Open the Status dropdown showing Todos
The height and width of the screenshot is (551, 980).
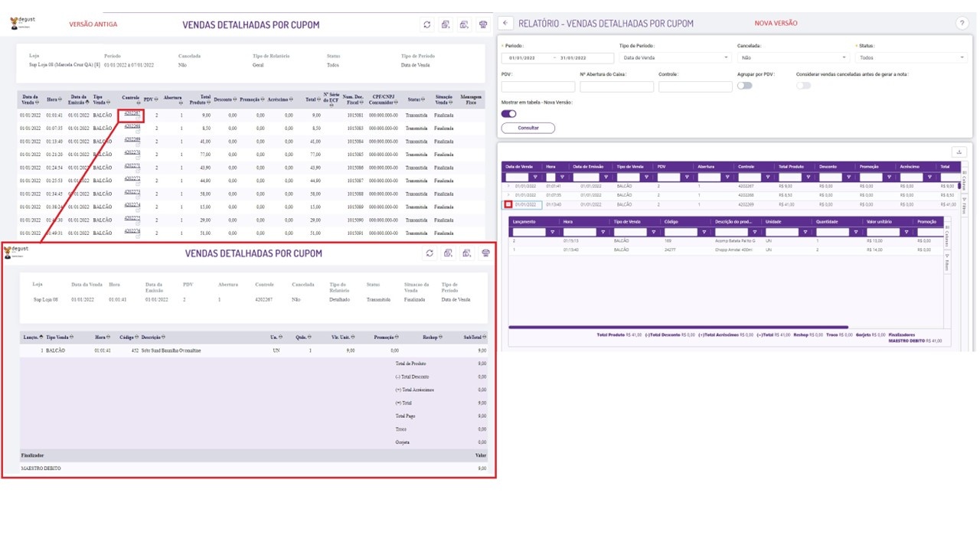point(911,57)
